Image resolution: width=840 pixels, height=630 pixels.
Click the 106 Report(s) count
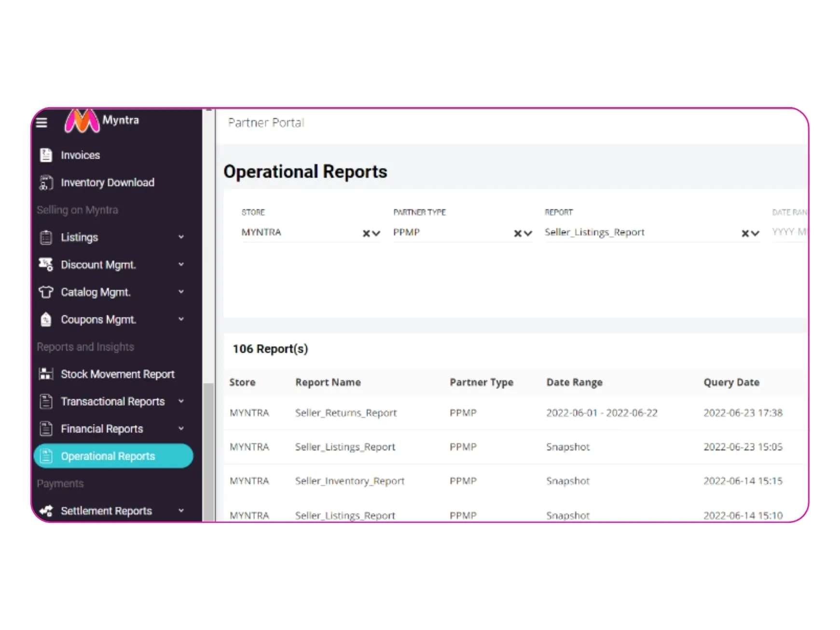270,349
